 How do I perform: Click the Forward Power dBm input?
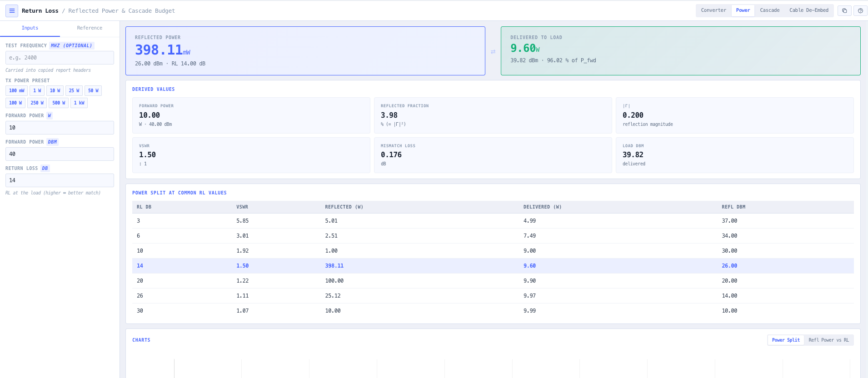tap(60, 154)
